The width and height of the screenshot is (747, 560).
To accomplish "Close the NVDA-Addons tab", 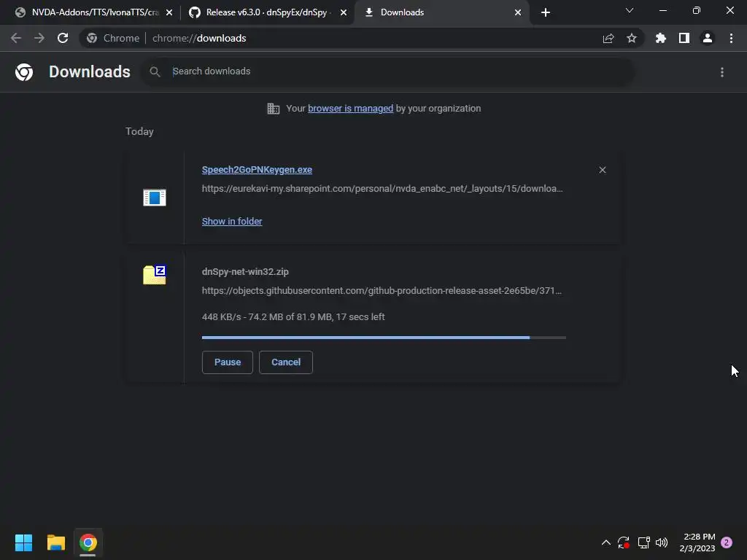I will click(x=169, y=13).
